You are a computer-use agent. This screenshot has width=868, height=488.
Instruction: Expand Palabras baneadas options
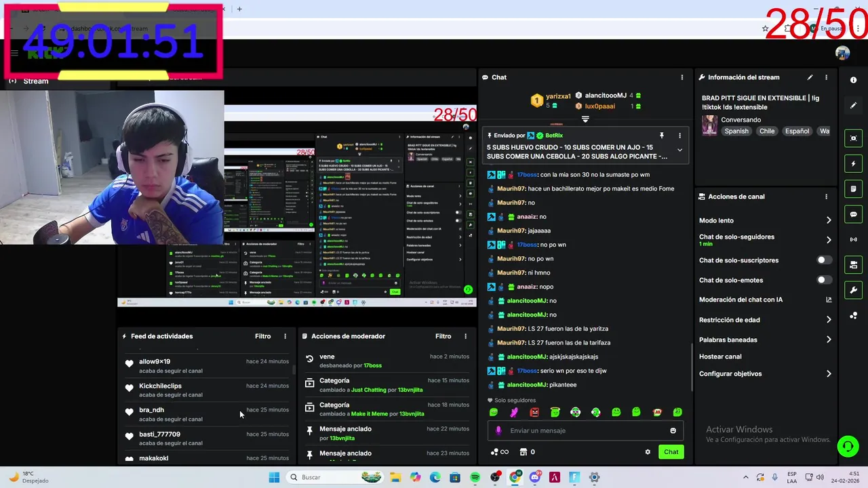coord(828,340)
